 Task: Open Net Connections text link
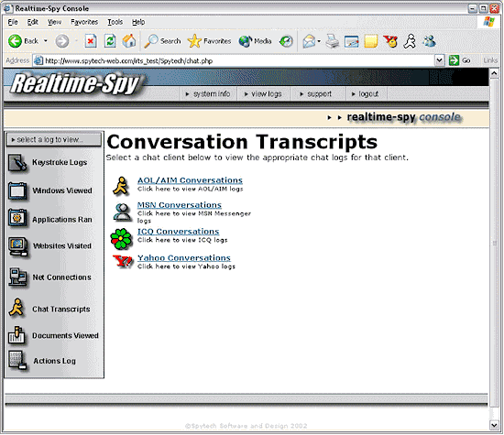point(61,277)
